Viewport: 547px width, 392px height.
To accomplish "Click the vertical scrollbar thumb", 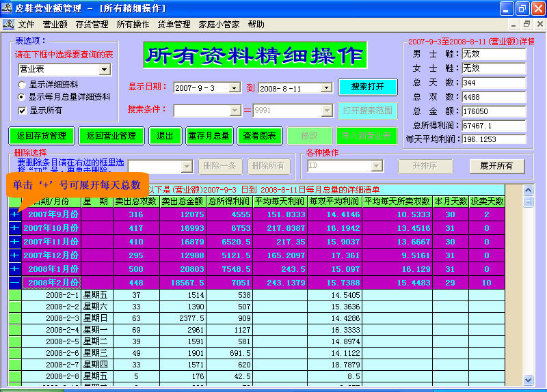I will point(528,201).
